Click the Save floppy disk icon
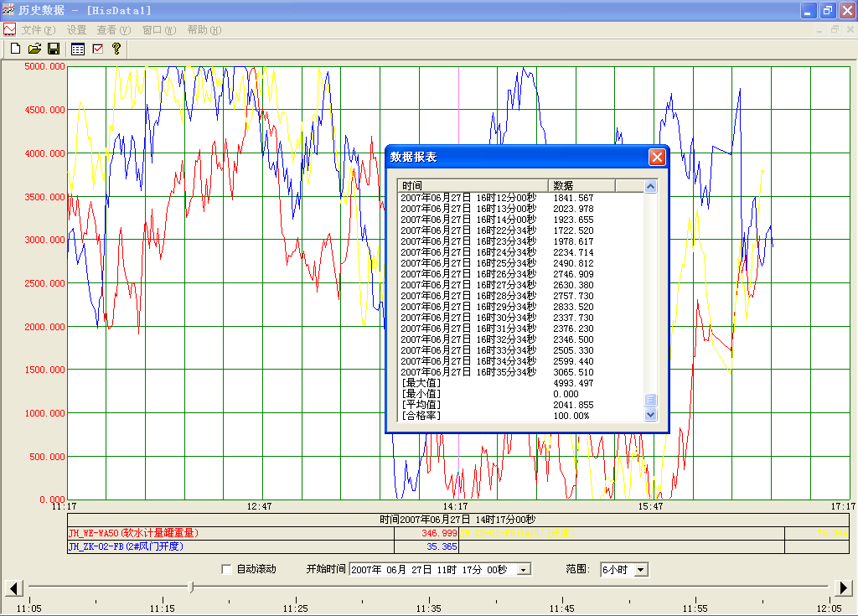This screenshot has width=858, height=616. [x=54, y=49]
